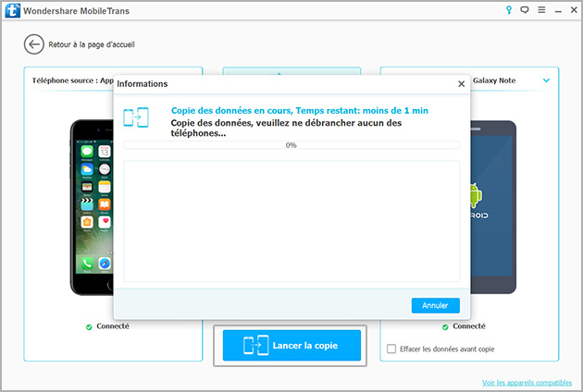Click the destination phone 'Connecté' status
The width and height of the screenshot is (583, 392).
tap(469, 326)
